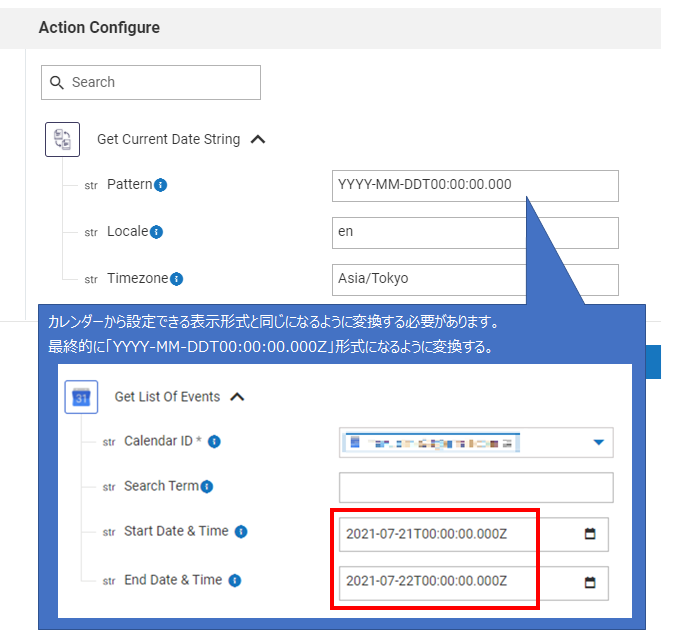The height and width of the screenshot is (630, 682).
Task: Click the info icon next to Pattern
Action: (x=161, y=185)
